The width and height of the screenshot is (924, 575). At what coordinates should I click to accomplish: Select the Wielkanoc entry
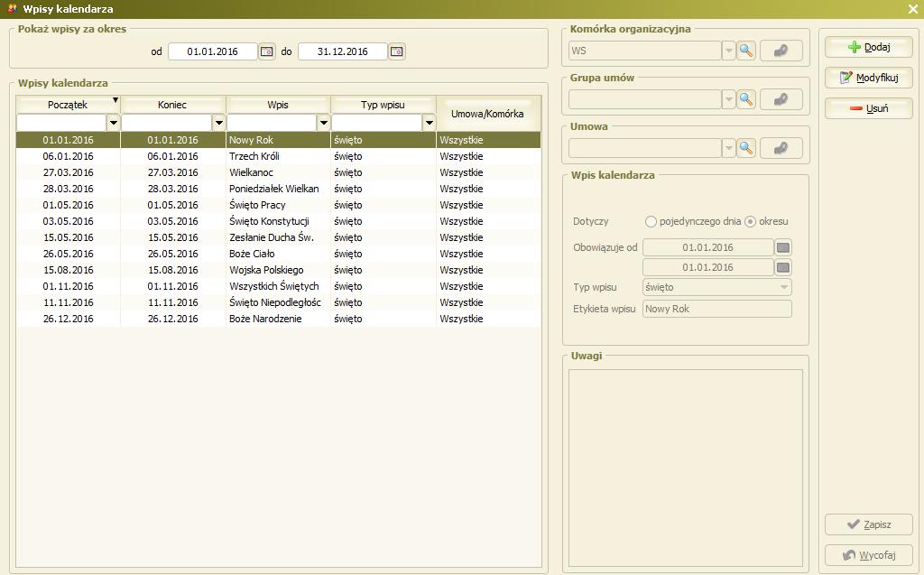coord(278,172)
